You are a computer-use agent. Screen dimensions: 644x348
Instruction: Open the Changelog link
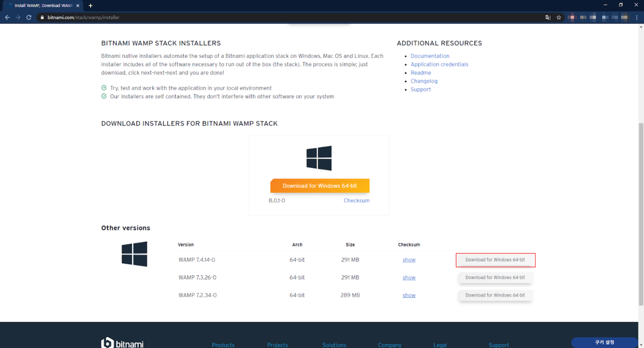point(424,81)
